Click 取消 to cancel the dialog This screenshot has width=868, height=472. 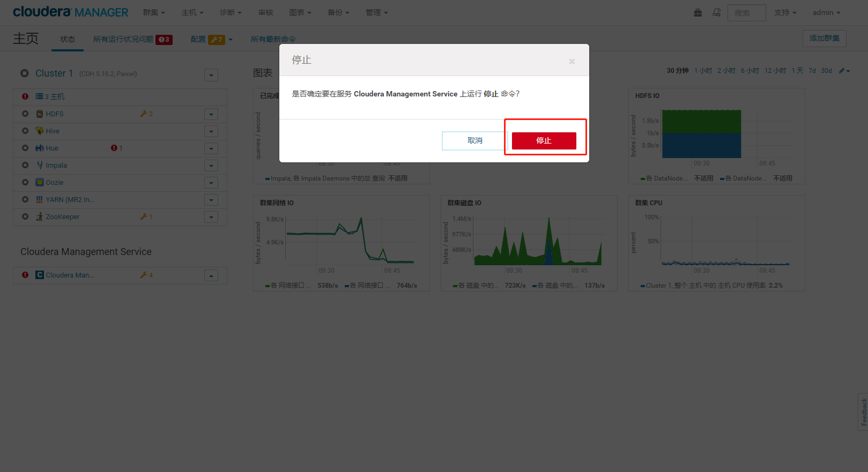pos(474,140)
